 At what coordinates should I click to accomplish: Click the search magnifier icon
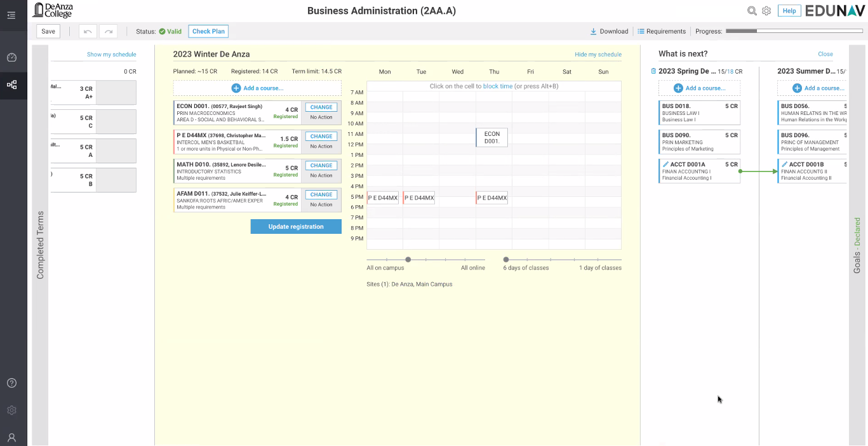752,11
